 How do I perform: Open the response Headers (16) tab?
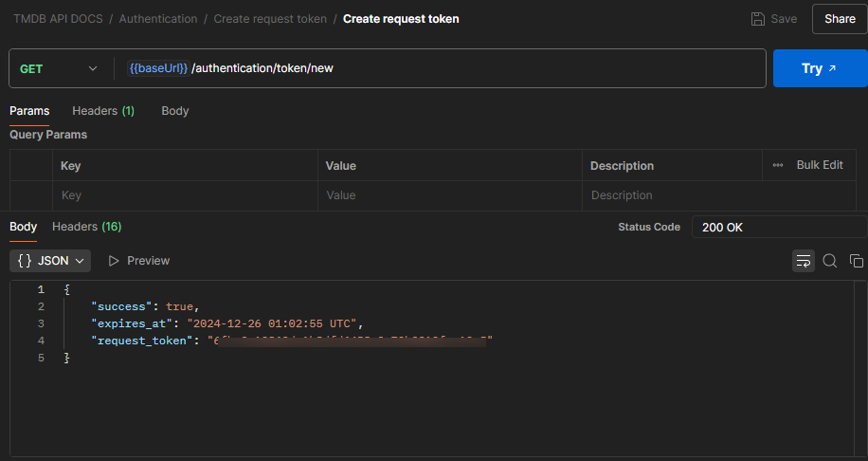coord(86,227)
